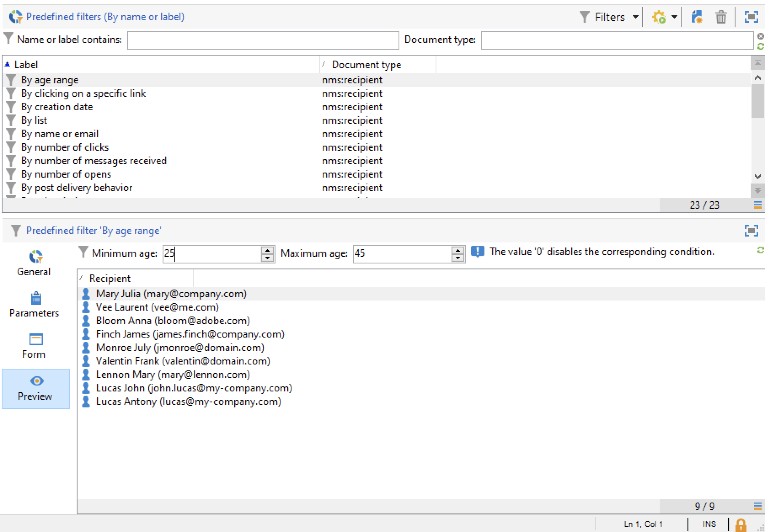Decrease the Minimum age value
The image size is (765, 532).
pos(267,258)
